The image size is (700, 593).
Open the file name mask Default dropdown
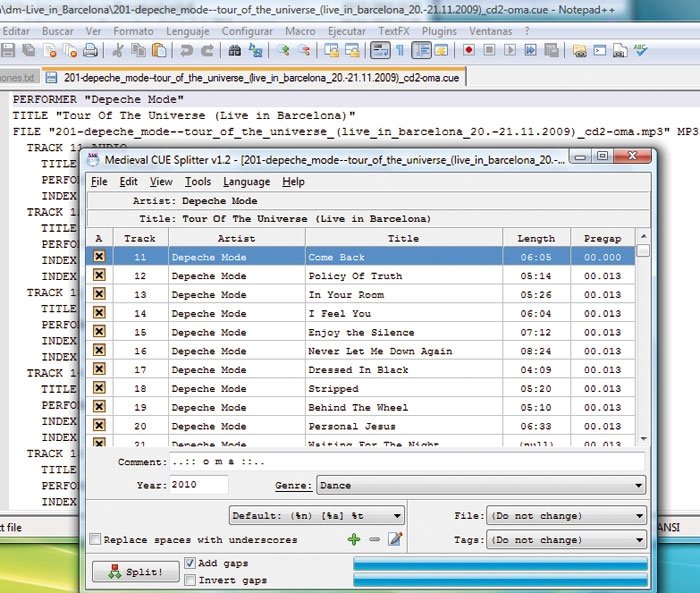(317, 516)
